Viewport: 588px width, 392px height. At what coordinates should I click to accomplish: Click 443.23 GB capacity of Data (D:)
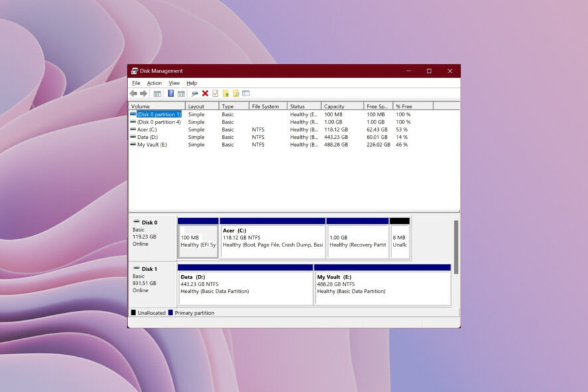(336, 137)
